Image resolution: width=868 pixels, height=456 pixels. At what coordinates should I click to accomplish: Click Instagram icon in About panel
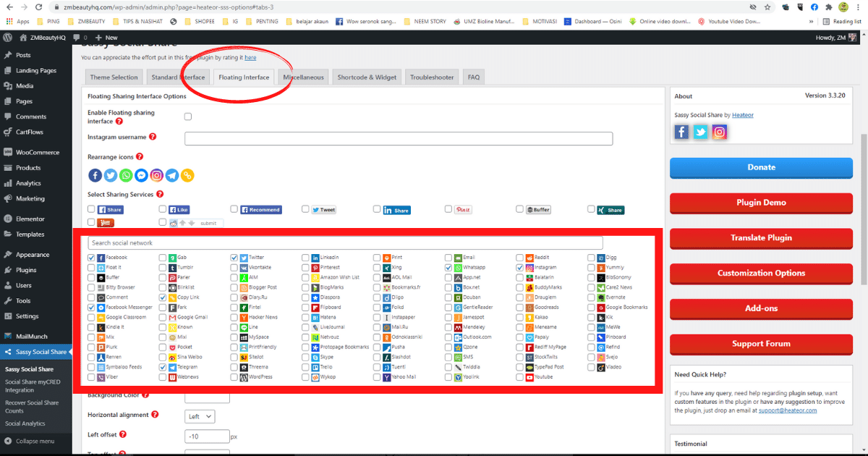(719, 132)
